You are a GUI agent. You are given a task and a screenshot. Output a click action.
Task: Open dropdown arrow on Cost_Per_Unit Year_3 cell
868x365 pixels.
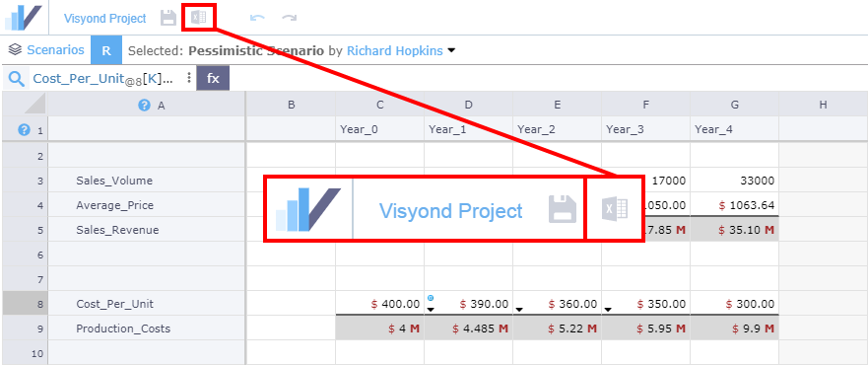coord(608,310)
